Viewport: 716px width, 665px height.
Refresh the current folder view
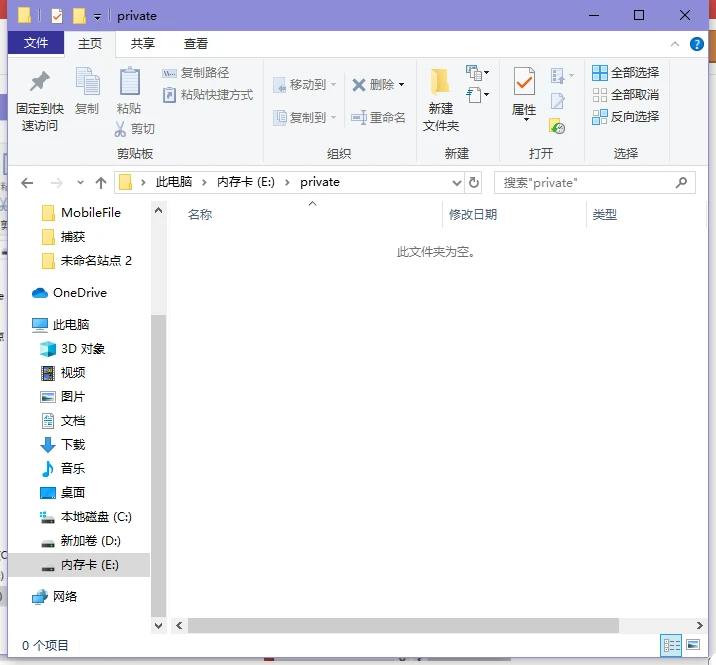[474, 183]
